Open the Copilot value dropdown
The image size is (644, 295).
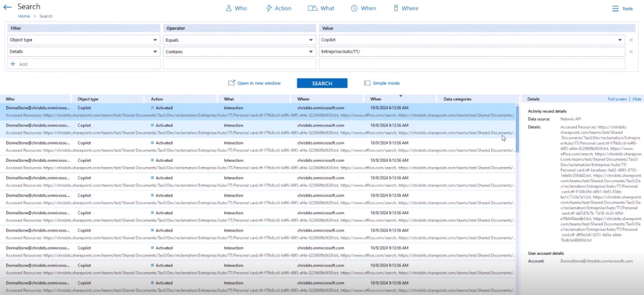620,40
